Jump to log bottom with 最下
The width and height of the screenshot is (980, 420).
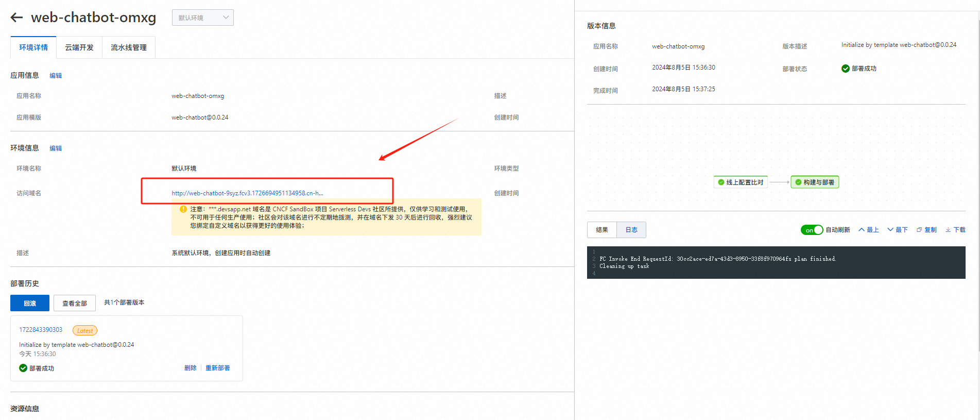click(898, 230)
